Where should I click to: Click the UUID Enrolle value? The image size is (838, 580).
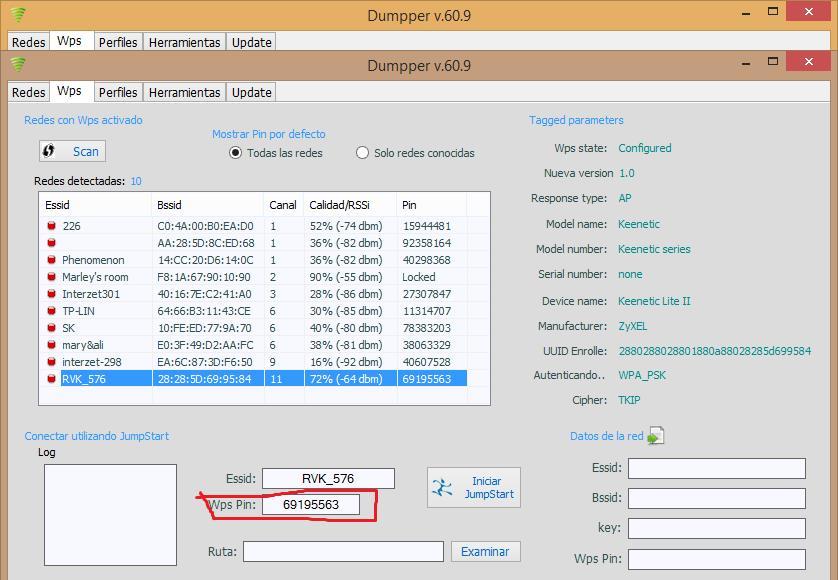pyautogui.click(x=715, y=351)
